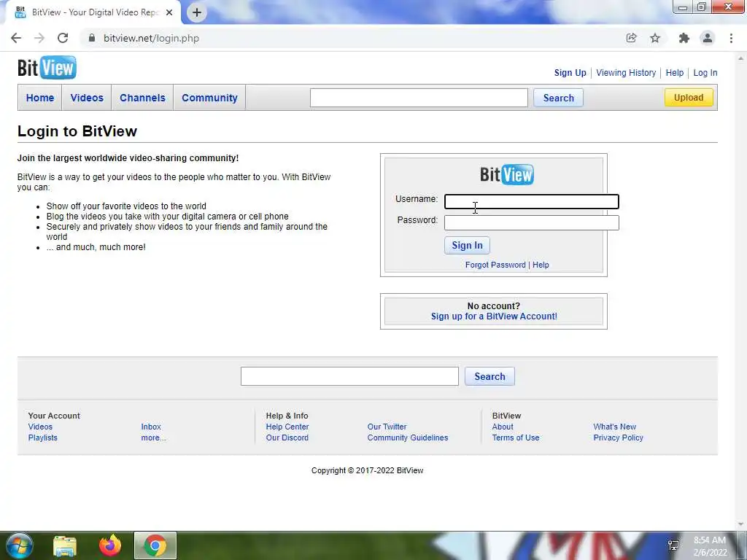Click the Sign In button

tap(467, 245)
